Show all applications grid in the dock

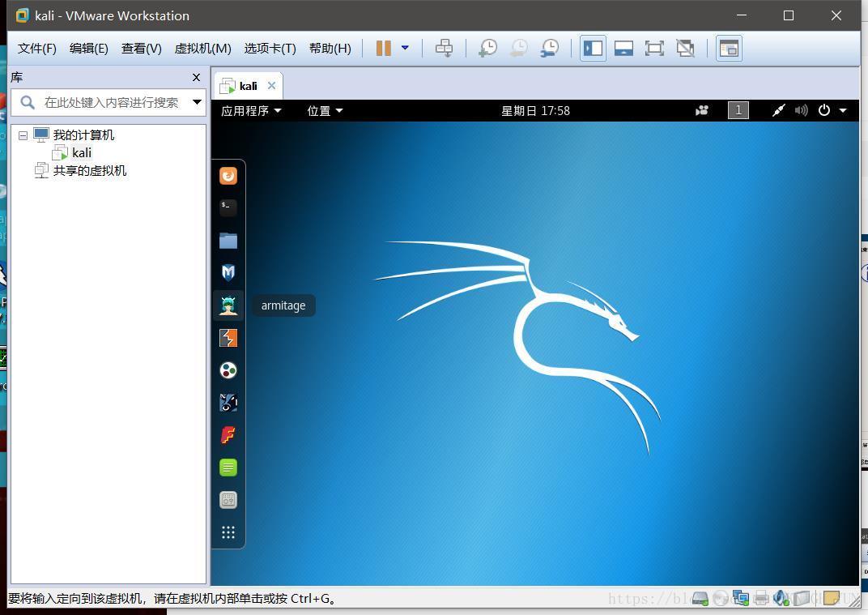pos(228,532)
